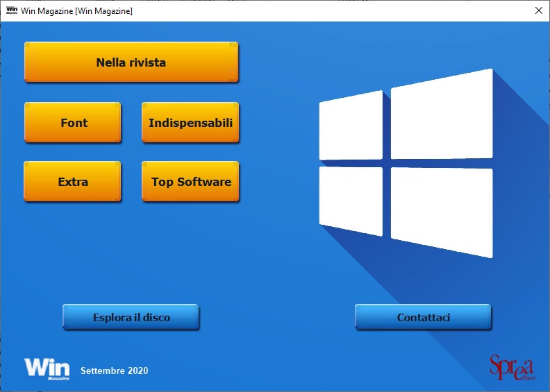This screenshot has width=550, height=392.
Task: Close the Win Magazine window
Action: pyautogui.click(x=539, y=10)
